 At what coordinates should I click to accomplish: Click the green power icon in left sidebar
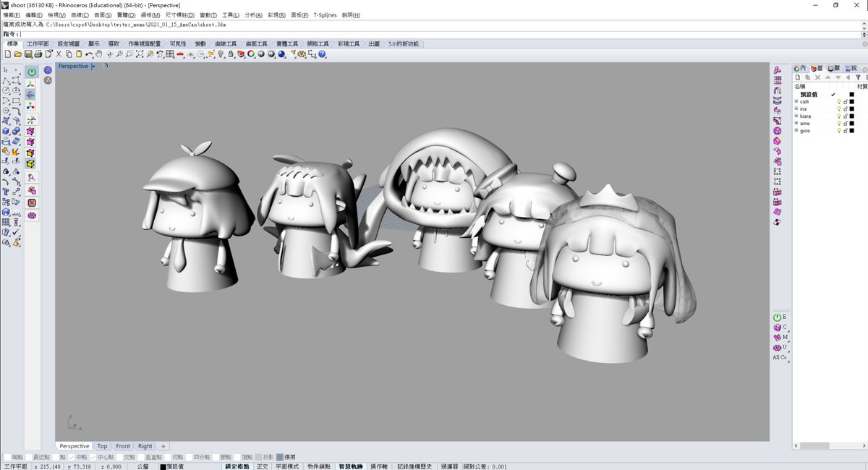[x=32, y=72]
